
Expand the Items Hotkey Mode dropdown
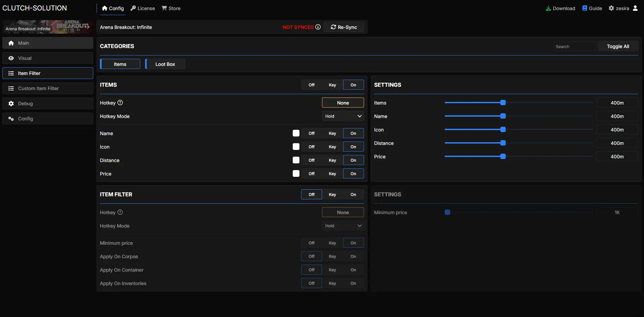tap(343, 116)
